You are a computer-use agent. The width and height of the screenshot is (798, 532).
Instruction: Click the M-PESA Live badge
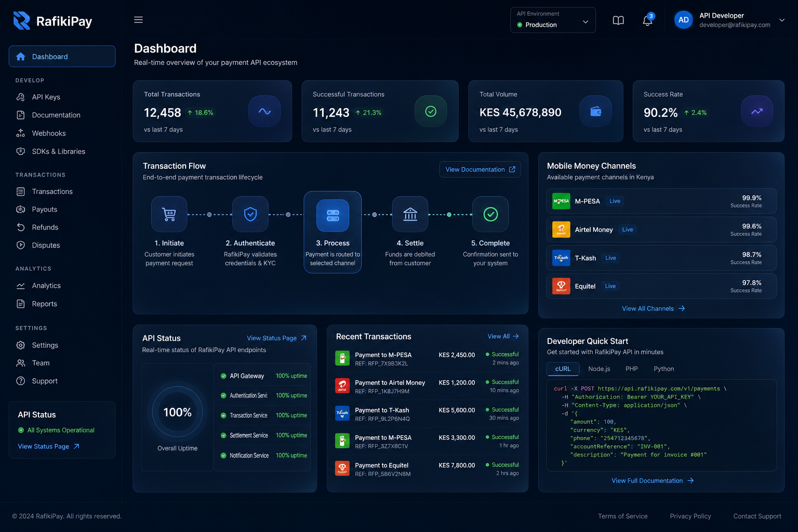pyautogui.click(x=615, y=201)
